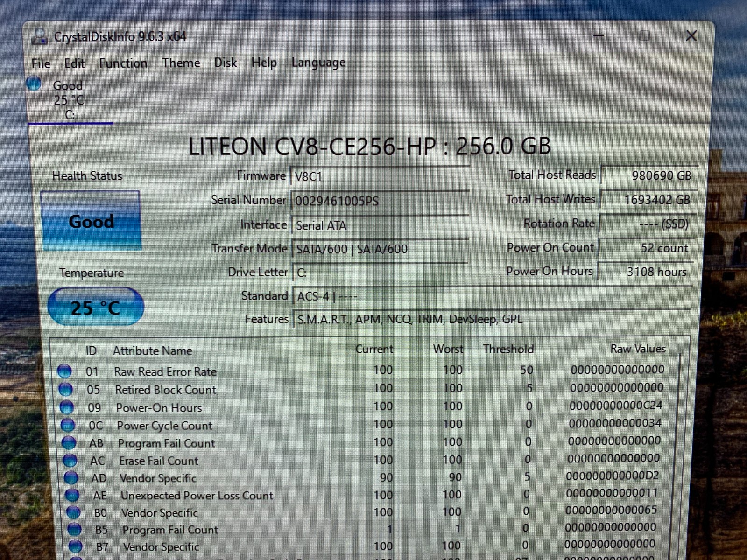
Task: Click raw value 00000000000065
Action: pyautogui.click(x=611, y=510)
